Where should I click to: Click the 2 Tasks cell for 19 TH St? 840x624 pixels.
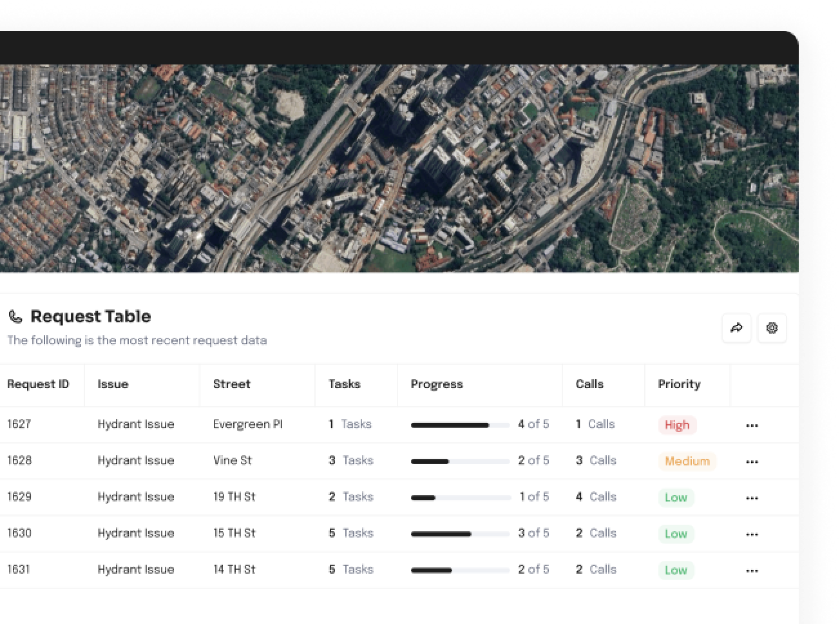351,497
